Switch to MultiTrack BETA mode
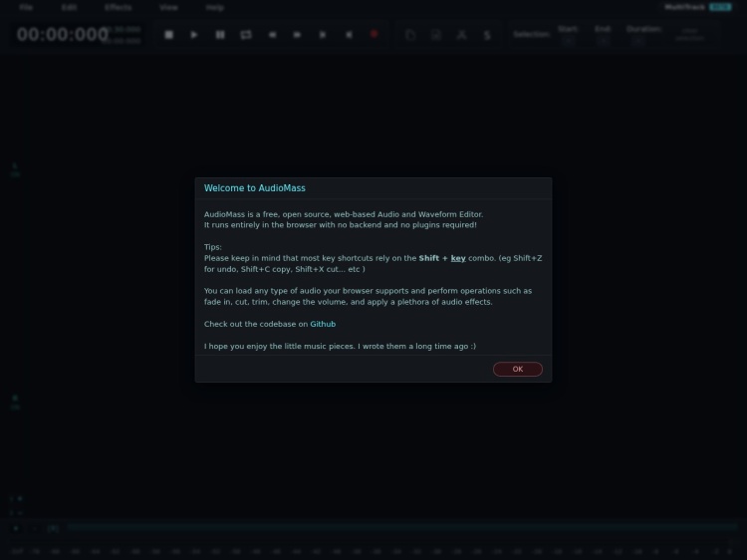 tap(698, 7)
